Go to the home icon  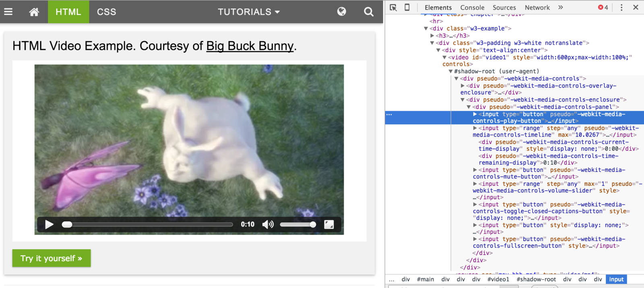(34, 12)
